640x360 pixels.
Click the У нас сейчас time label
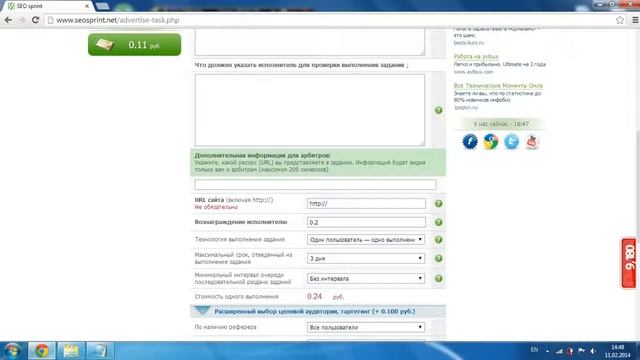(x=501, y=124)
